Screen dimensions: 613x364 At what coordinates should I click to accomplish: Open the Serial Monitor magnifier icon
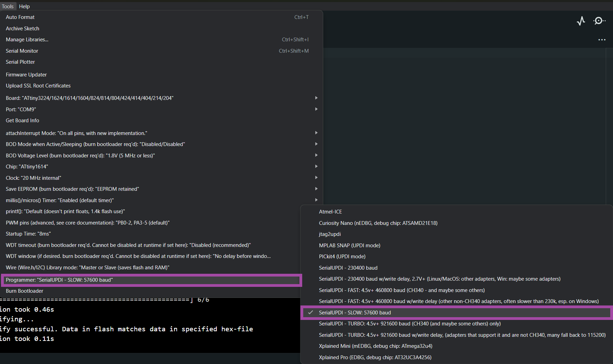click(x=599, y=21)
